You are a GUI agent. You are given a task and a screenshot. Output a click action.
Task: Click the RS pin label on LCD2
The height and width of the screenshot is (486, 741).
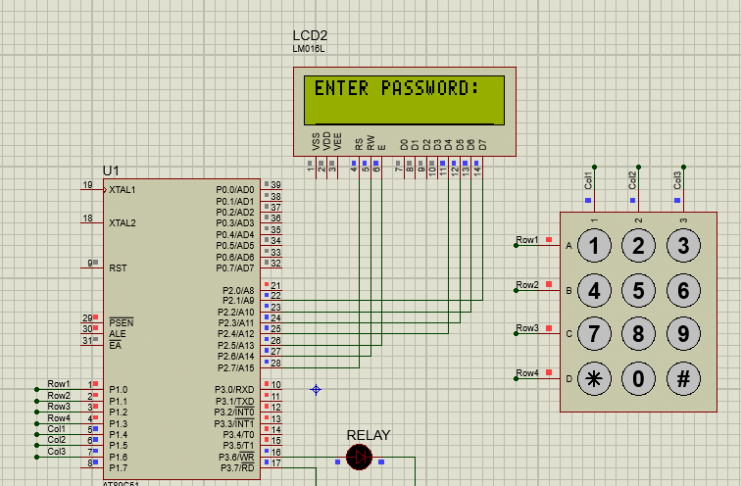click(x=359, y=144)
